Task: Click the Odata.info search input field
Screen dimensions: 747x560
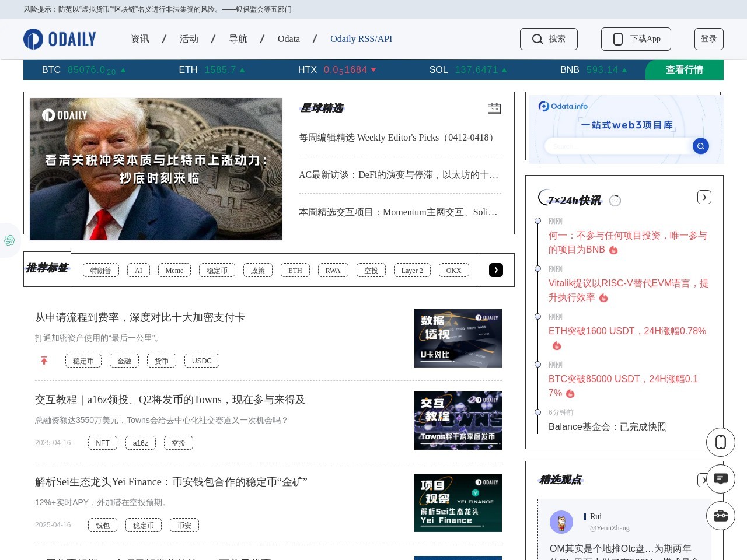Action: 619,146
